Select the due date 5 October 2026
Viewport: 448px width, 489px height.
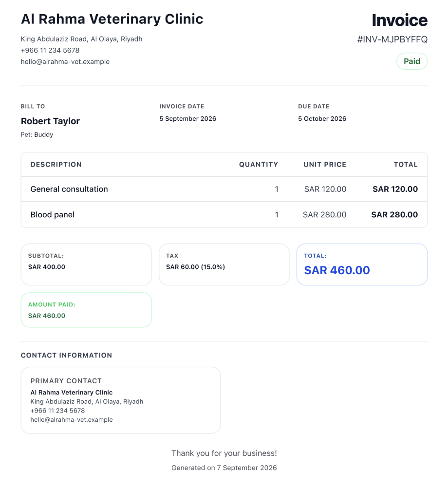coord(322,118)
